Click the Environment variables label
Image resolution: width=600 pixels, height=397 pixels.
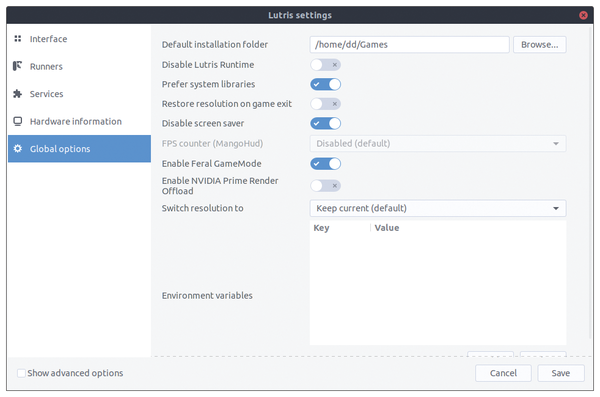pos(207,296)
